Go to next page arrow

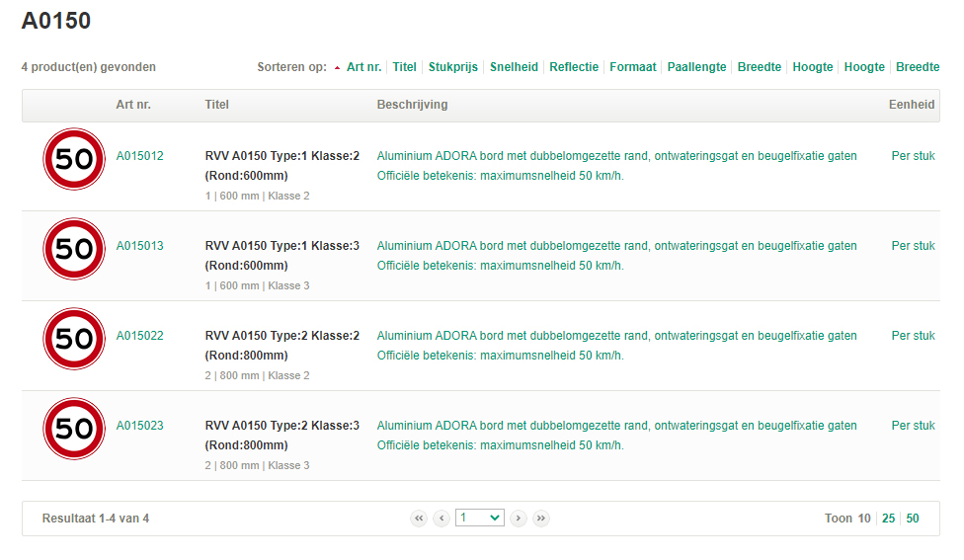point(519,519)
